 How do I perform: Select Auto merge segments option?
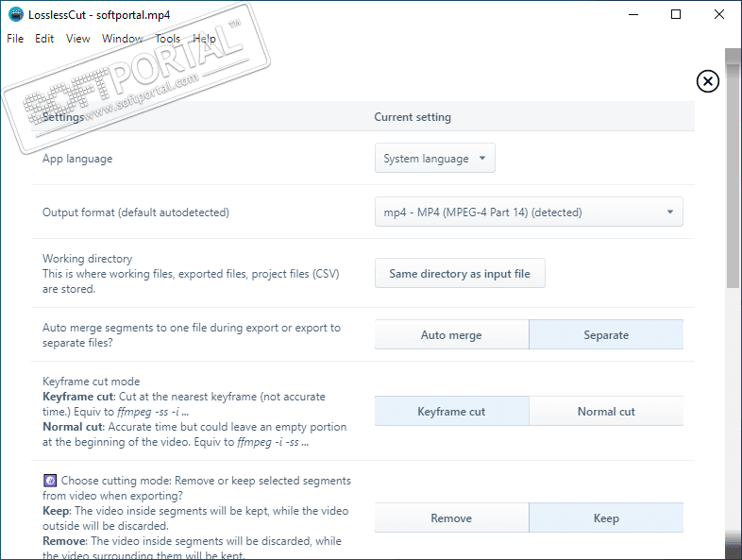click(451, 335)
